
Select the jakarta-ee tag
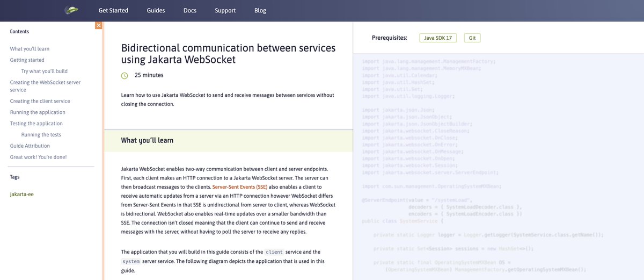tap(22, 195)
